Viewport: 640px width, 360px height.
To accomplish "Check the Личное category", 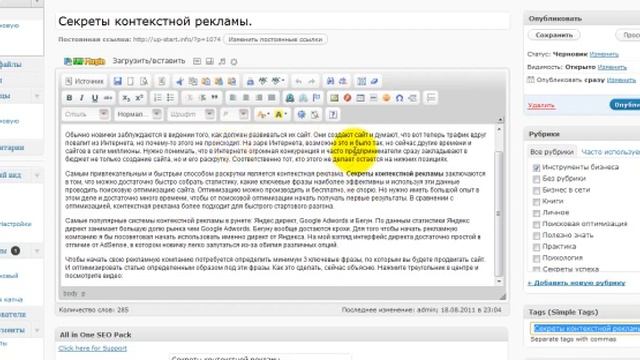I will pos(536,213).
